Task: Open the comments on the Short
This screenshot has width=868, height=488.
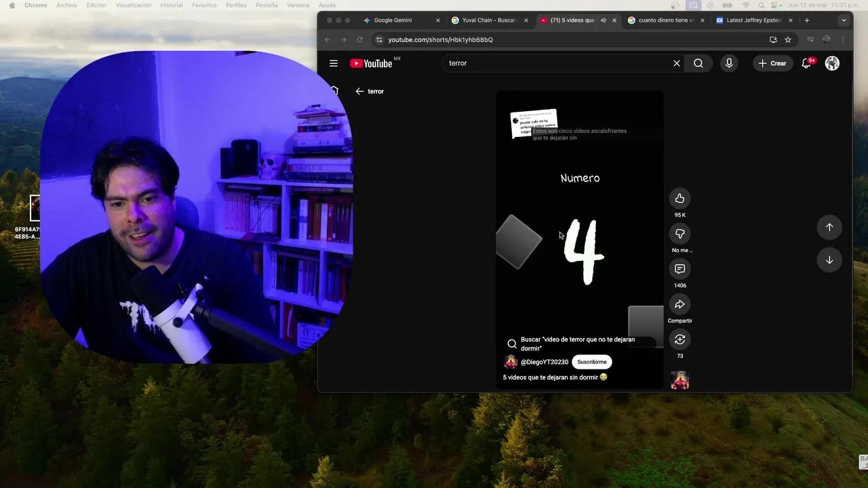Action: point(679,269)
